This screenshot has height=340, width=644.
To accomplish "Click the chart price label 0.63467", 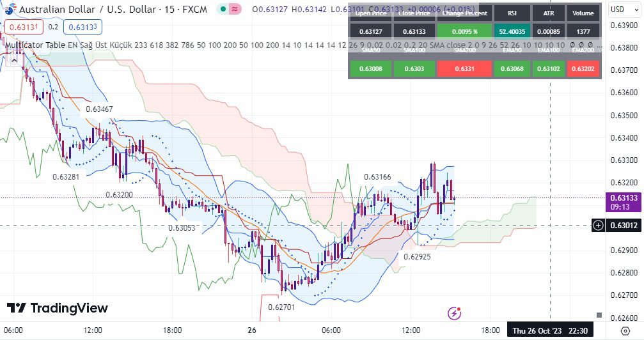I will [x=99, y=109].
